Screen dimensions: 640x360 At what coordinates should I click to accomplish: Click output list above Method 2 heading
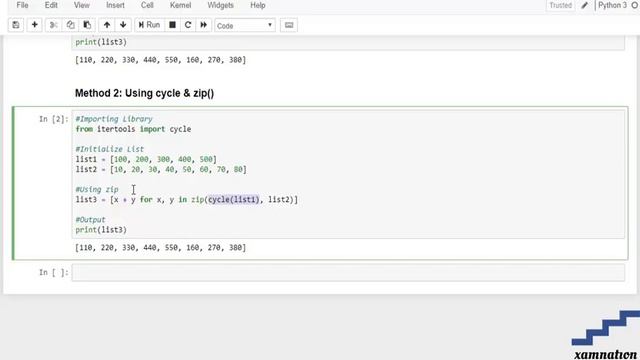[160, 60]
